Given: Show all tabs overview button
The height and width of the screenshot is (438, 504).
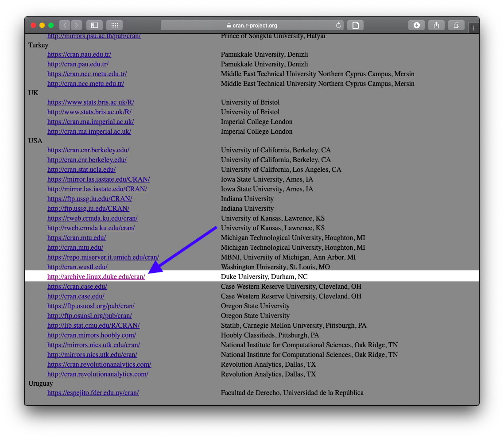Looking at the screenshot, I should [457, 25].
